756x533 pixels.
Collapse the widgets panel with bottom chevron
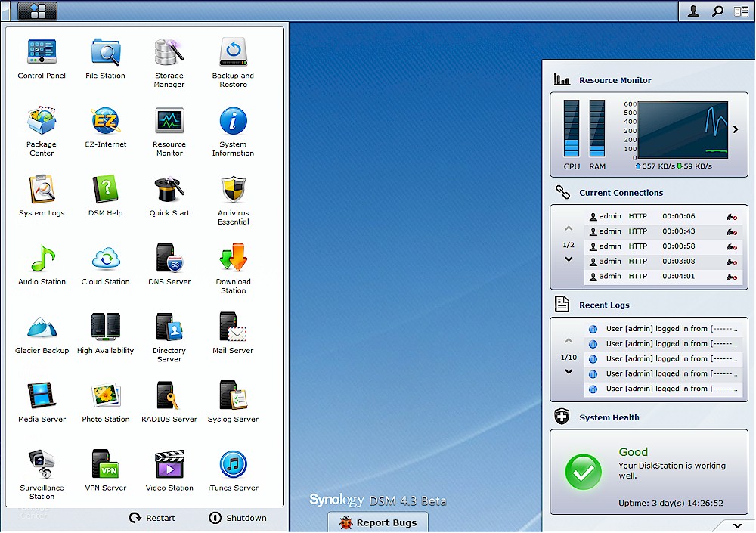738,525
